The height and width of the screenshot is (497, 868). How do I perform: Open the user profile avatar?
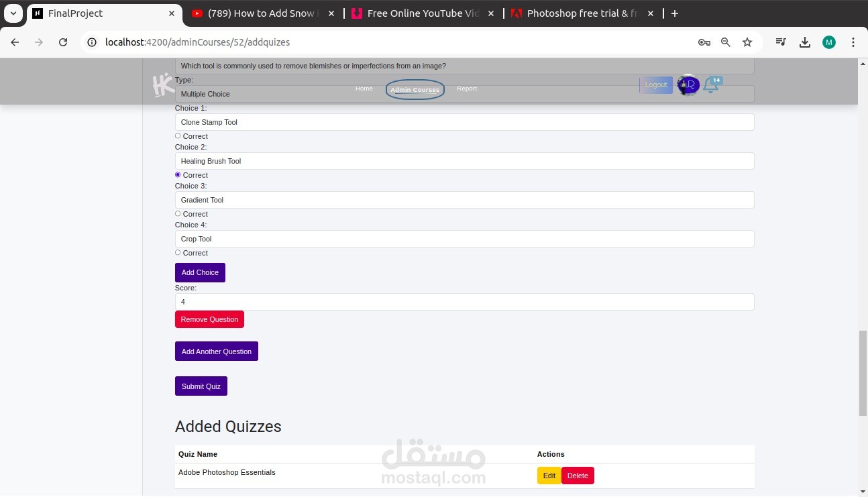(x=688, y=85)
